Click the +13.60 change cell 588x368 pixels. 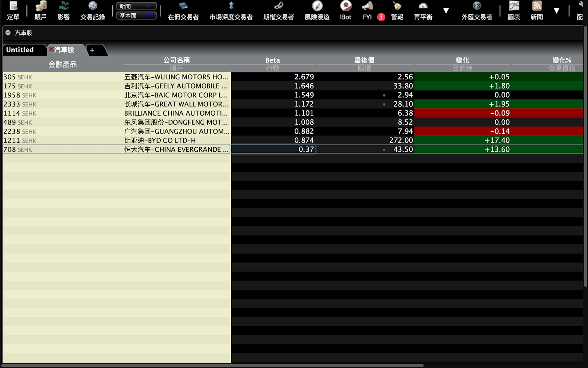[x=462, y=149]
